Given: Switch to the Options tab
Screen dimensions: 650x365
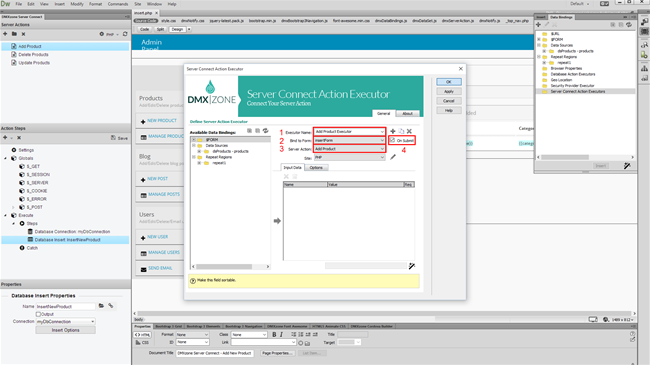Looking at the screenshot, I should coord(316,168).
